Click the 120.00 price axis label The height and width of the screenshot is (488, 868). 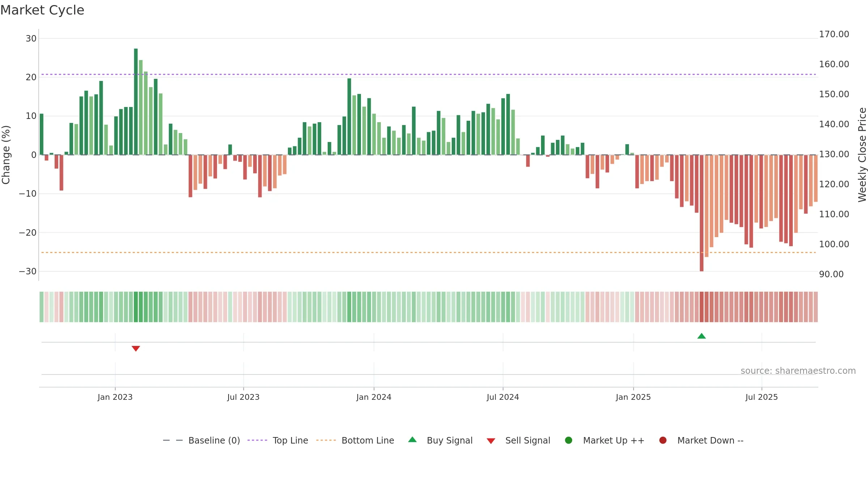click(x=834, y=184)
